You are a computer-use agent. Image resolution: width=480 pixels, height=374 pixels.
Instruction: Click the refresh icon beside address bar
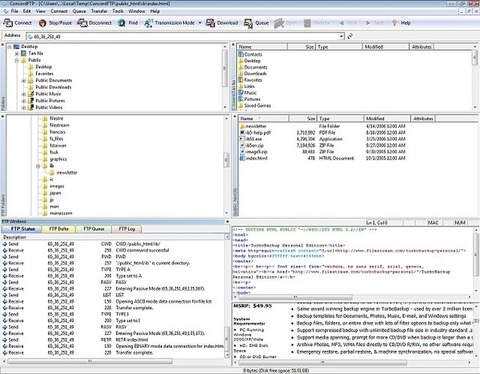point(350,36)
